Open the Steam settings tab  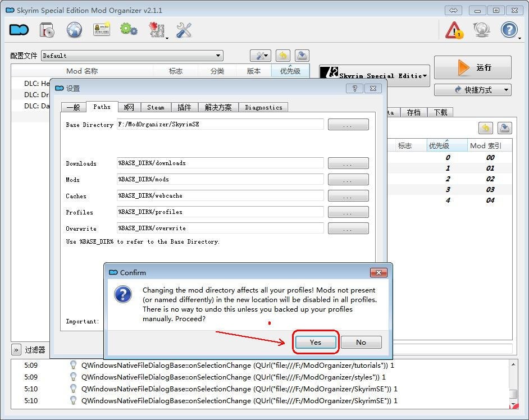[x=156, y=108]
